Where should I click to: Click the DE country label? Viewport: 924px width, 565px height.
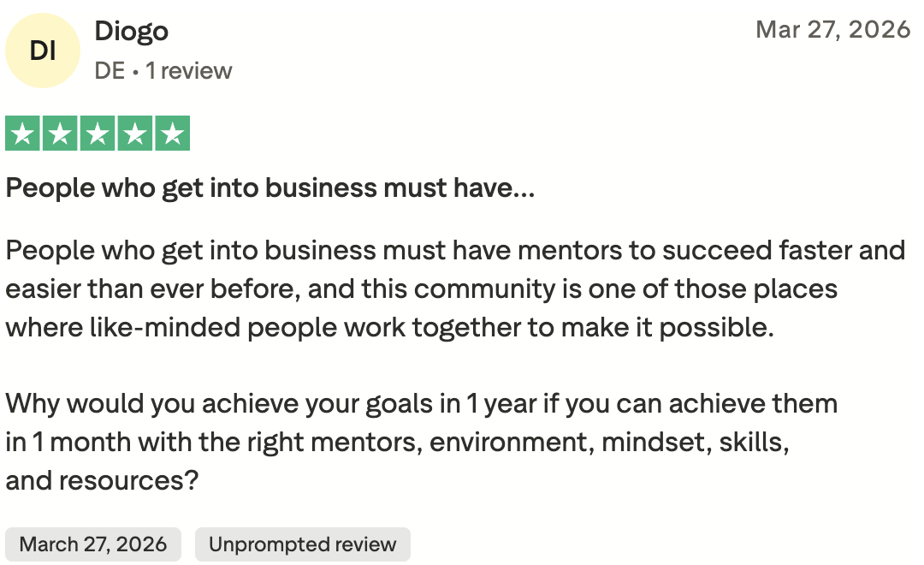(110, 71)
